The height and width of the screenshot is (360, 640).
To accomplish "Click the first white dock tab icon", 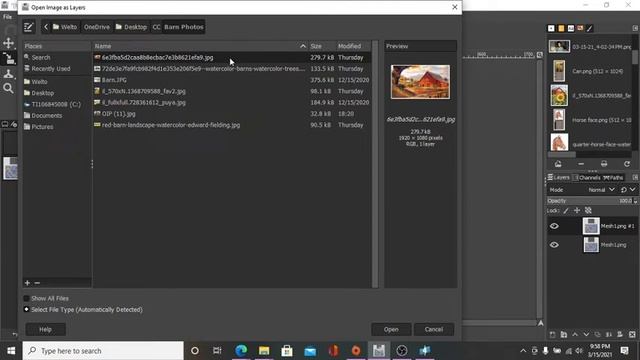I will [551, 28].
